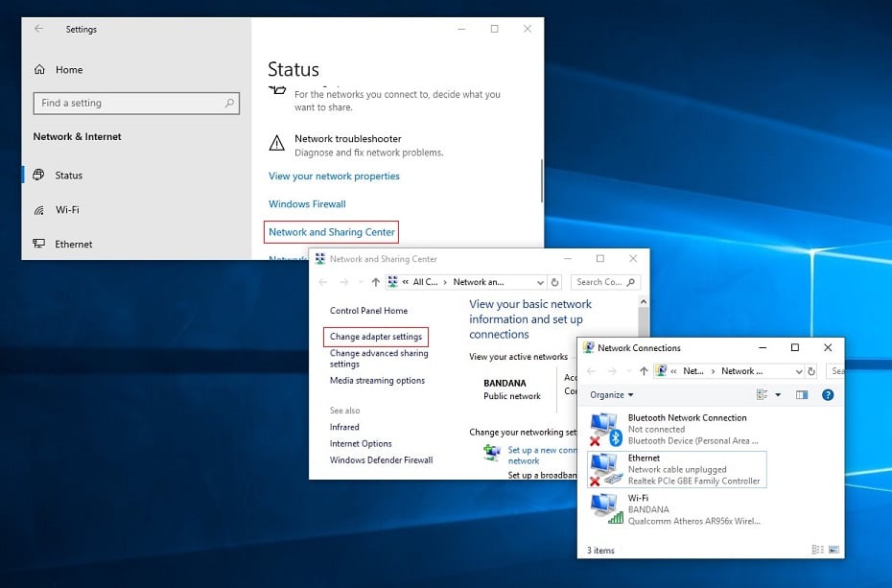This screenshot has width=892, height=588.
Task: Click the Network and Sharing Center title icon
Action: [x=319, y=259]
